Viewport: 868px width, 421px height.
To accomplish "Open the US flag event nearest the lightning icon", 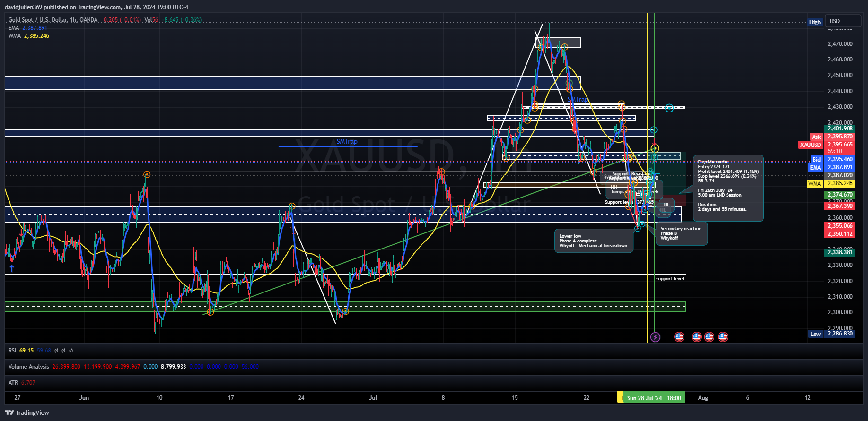I will pos(679,337).
